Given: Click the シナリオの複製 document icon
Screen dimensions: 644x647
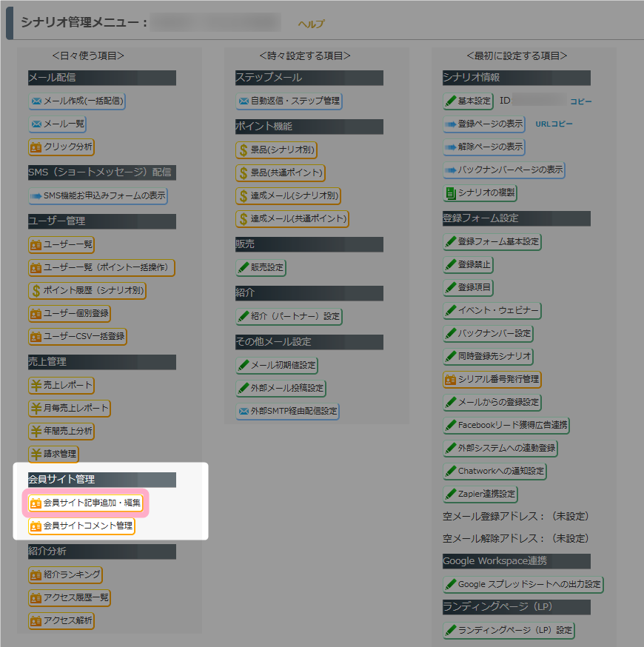Looking at the screenshot, I should point(450,193).
